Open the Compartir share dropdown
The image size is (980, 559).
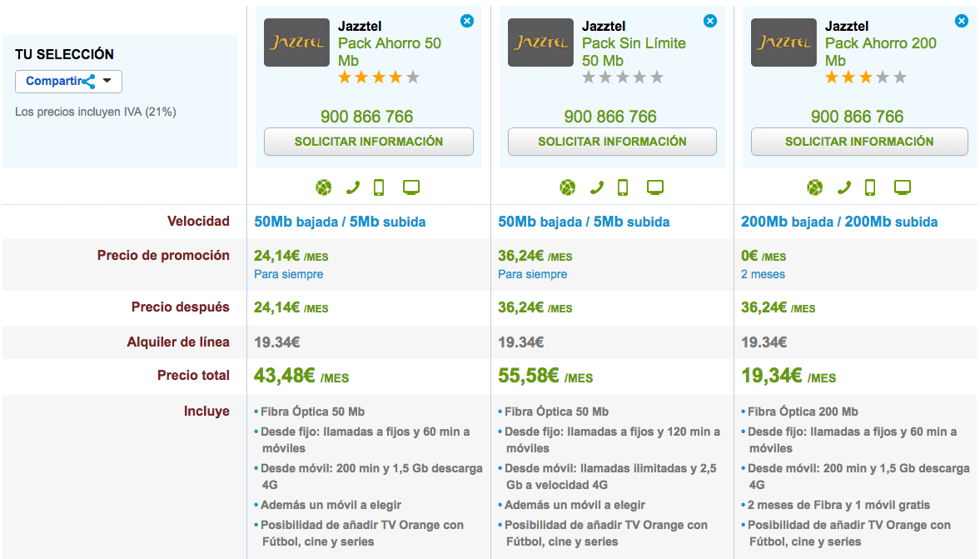[69, 82]
